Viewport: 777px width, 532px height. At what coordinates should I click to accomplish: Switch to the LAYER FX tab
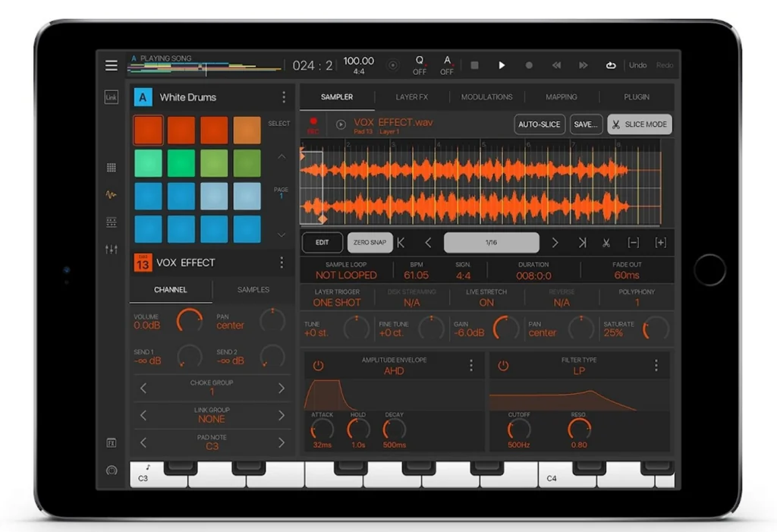(x=411, y=97)
